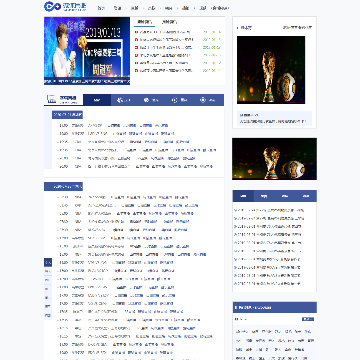Open the first item in top navigation menu
This screenshot has height=360, width=360.
(101, 8)
